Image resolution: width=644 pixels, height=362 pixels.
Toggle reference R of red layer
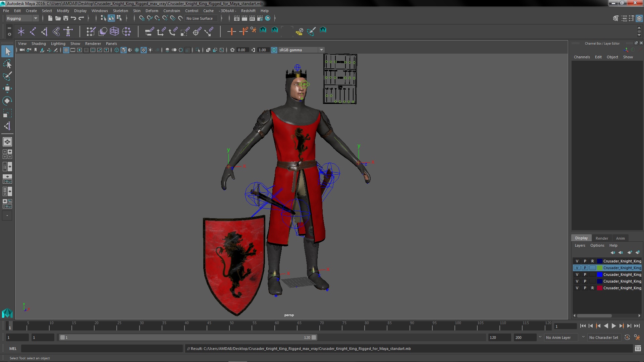[x=593, y=288]
